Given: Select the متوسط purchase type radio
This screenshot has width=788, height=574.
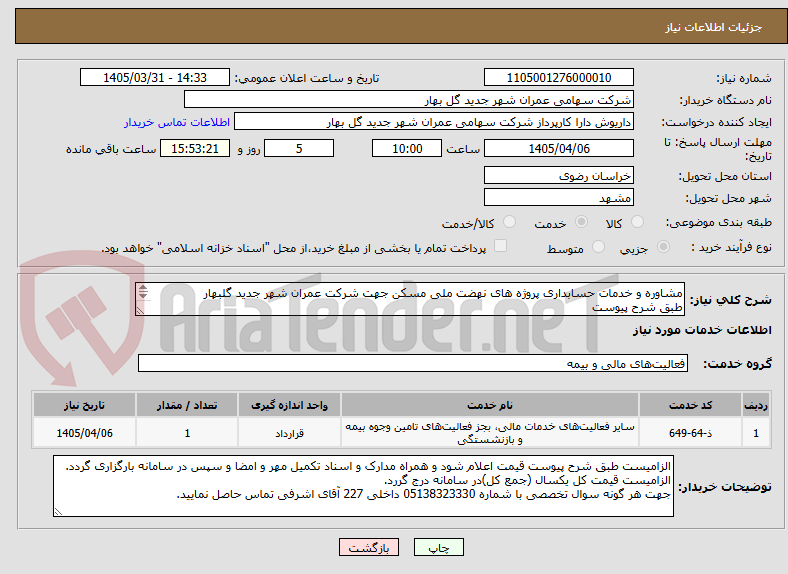Looking at the screenshot, I should click(x=598, y=247).
